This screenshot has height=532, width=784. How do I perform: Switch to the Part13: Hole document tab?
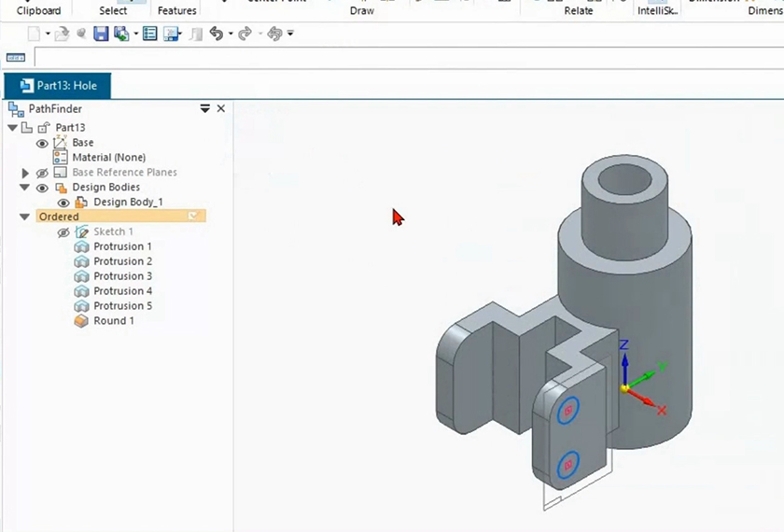point(58,86)
